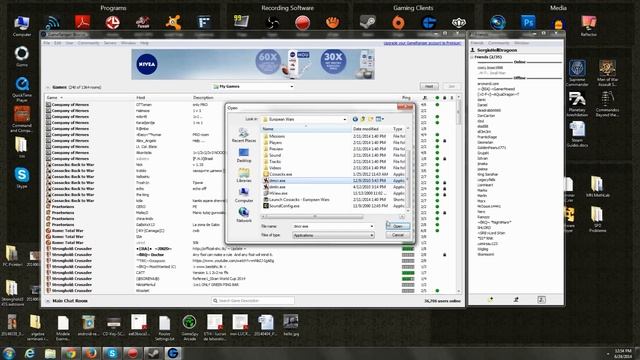Click the Search Game Description field

[x=253, y=301]
